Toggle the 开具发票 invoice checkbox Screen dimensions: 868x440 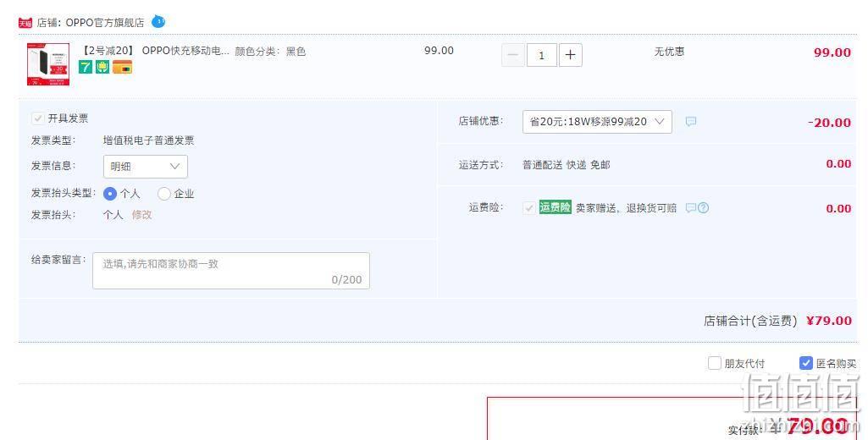coord(37,118)
